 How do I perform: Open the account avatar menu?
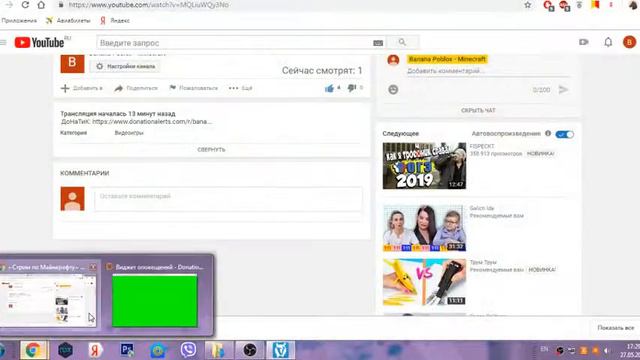point(629,42)
